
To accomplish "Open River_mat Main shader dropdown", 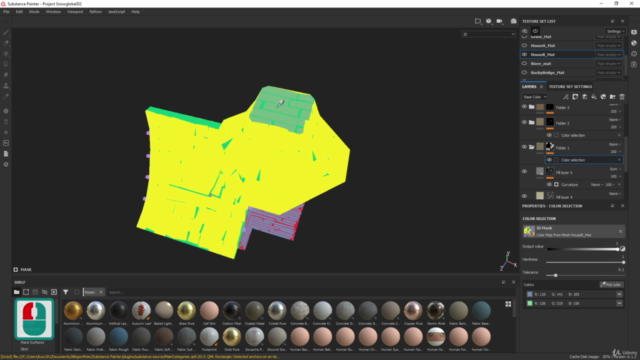I will [609, 63].
